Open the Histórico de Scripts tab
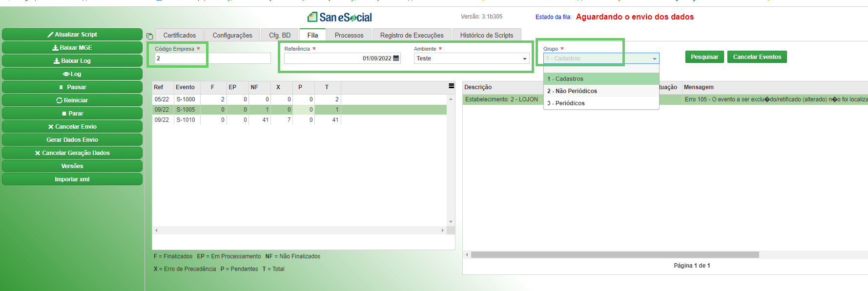868x291 pixels. (487, 35)
